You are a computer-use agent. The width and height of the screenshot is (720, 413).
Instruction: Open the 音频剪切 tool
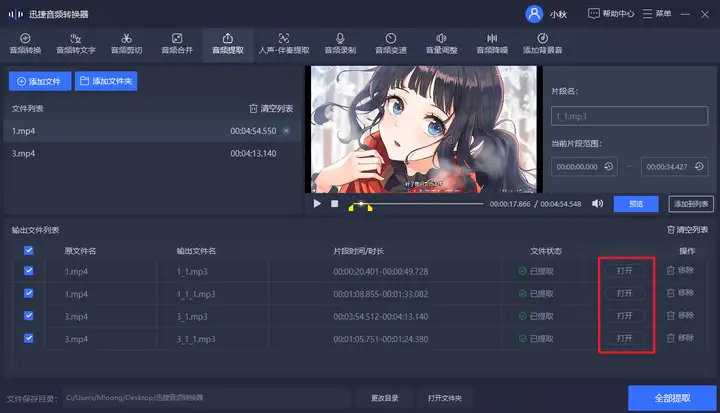[126, 44]
